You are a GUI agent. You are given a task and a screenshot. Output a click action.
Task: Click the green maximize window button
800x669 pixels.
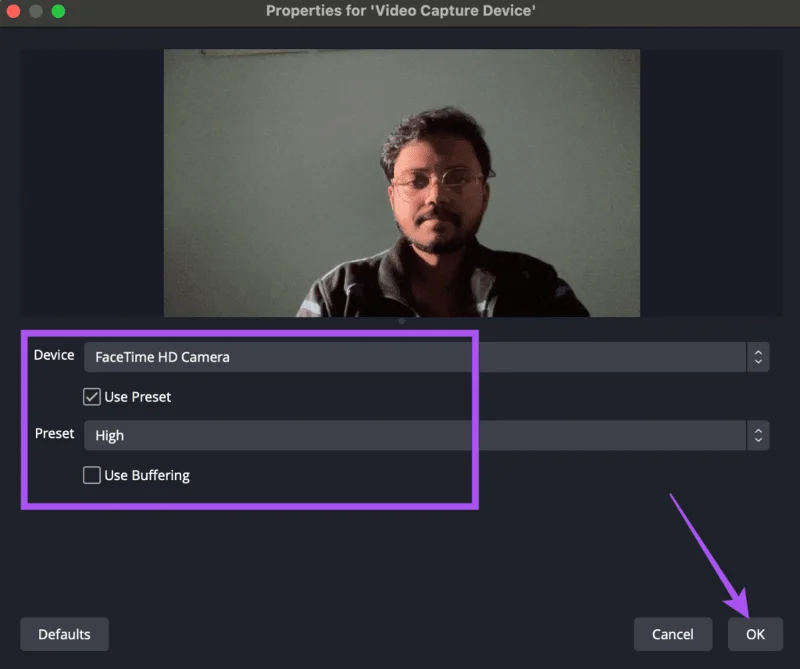[x=58, y=11]
